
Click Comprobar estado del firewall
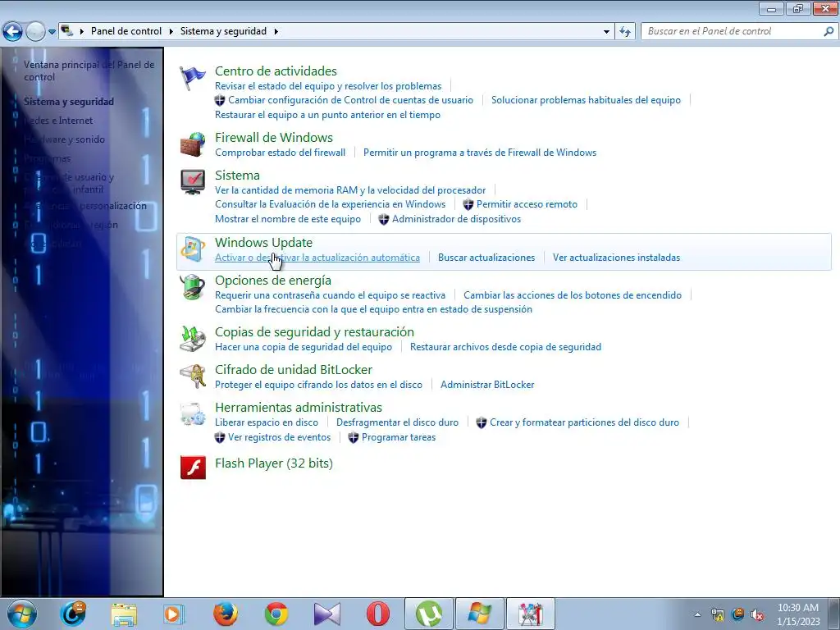tap(281, 152)
